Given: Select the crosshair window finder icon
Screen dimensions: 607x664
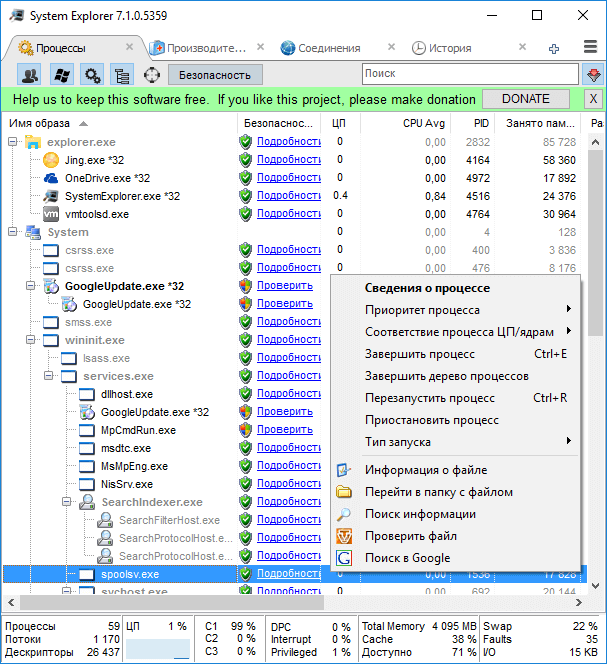Looking at the screenshot, I should click(x=152, y=75).
